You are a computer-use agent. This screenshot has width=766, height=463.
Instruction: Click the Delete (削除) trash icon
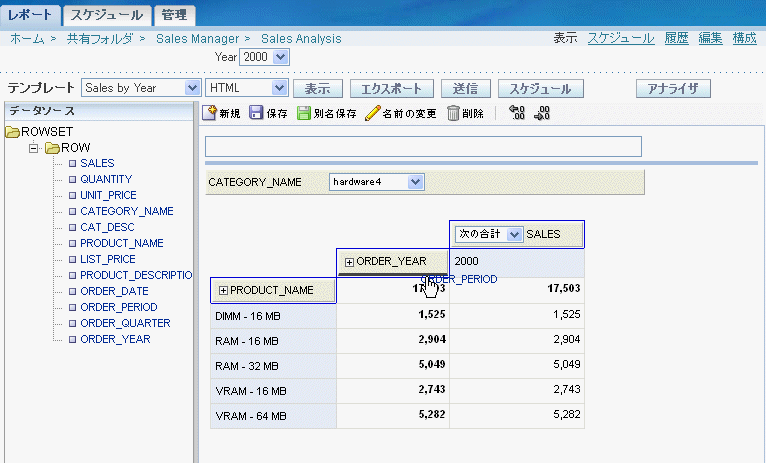pos(453,113)
